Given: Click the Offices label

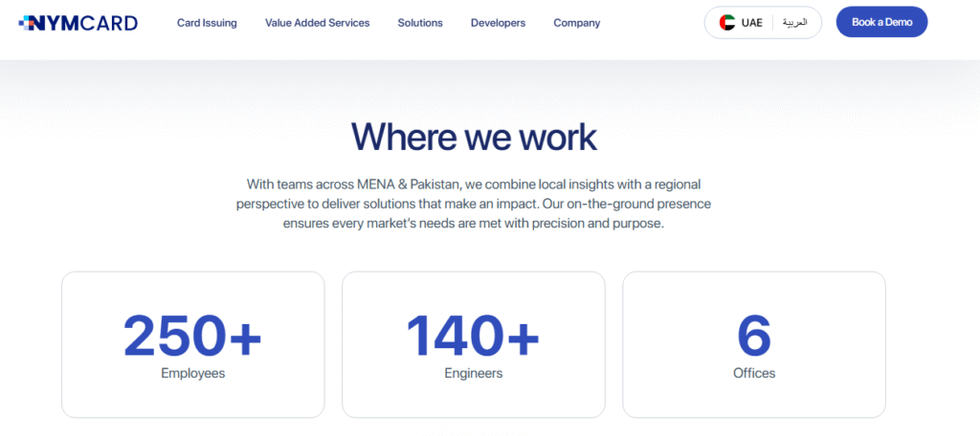Looking at the screenshot, I should coord(753,373).
